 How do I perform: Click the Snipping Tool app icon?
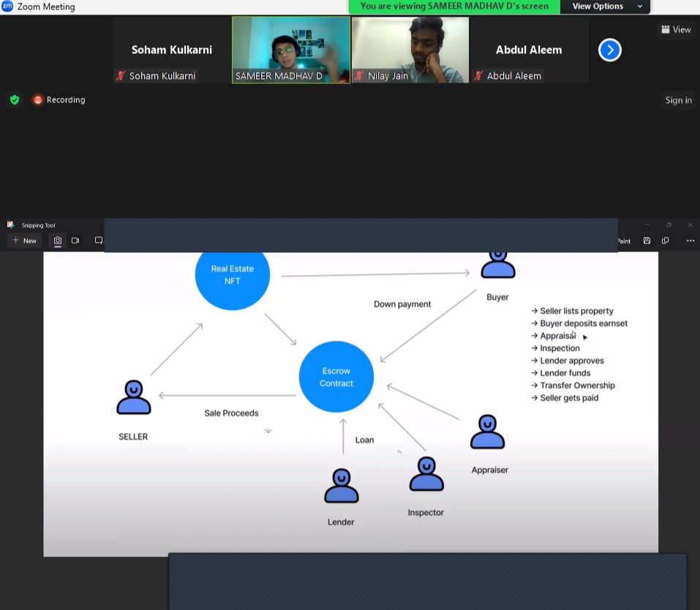coord(11,225)
